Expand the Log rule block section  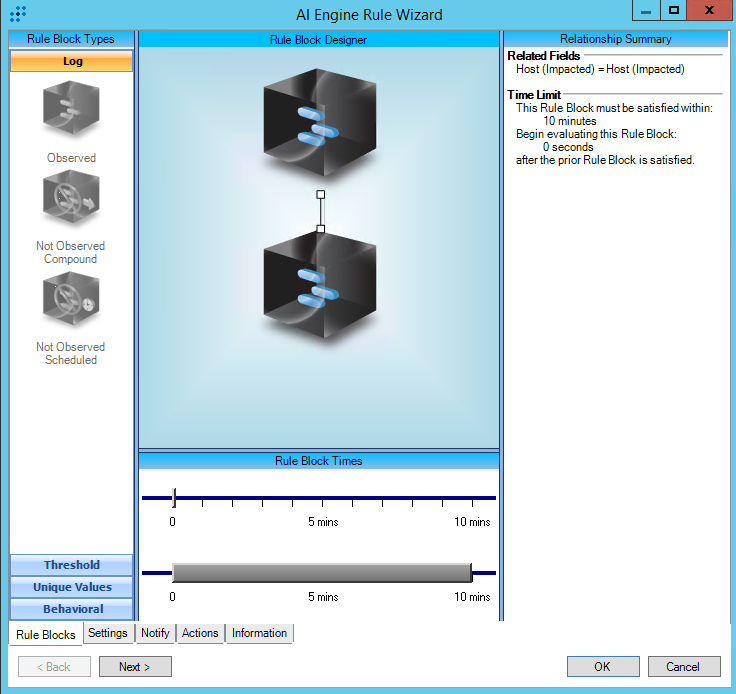(x=72, y=61)
